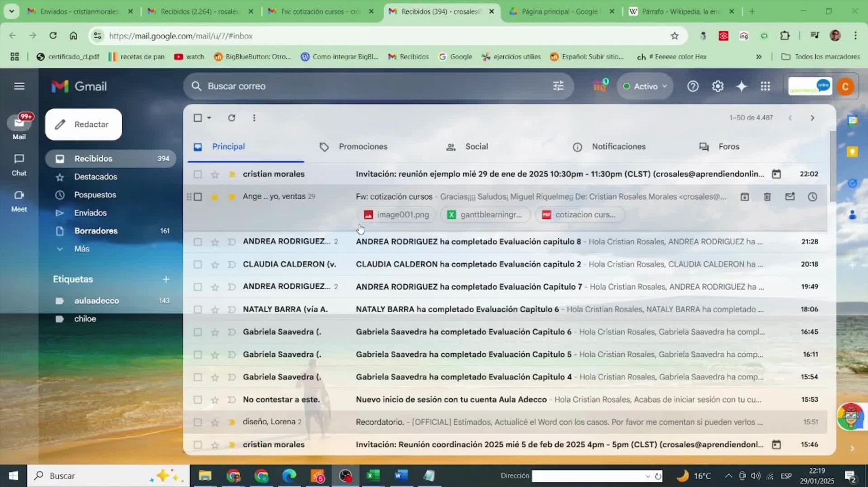Open the select-all dropdown arrow
868x487 pixels.
click(x=209, y=118)
